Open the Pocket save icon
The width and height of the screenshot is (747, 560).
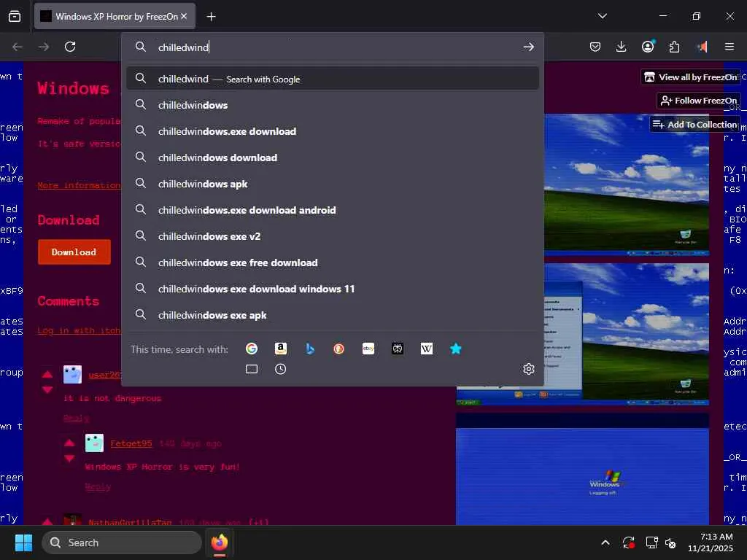[x=595, y=47]
